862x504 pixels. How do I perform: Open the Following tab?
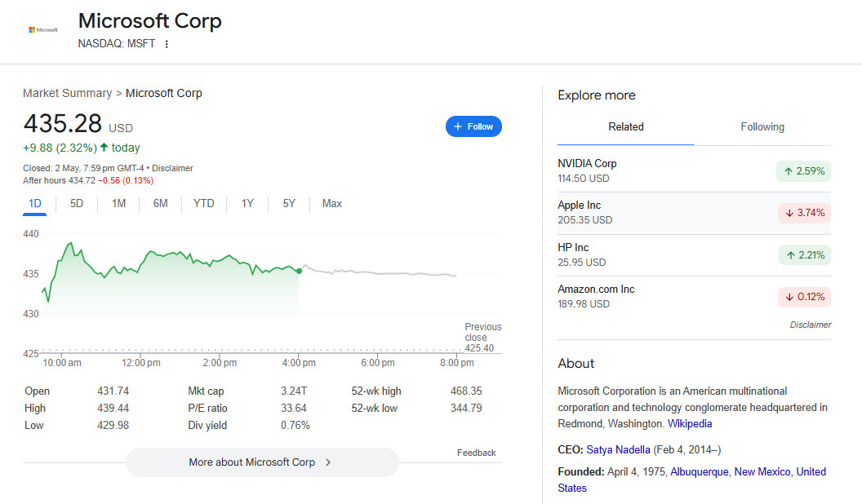pos(762,127)
